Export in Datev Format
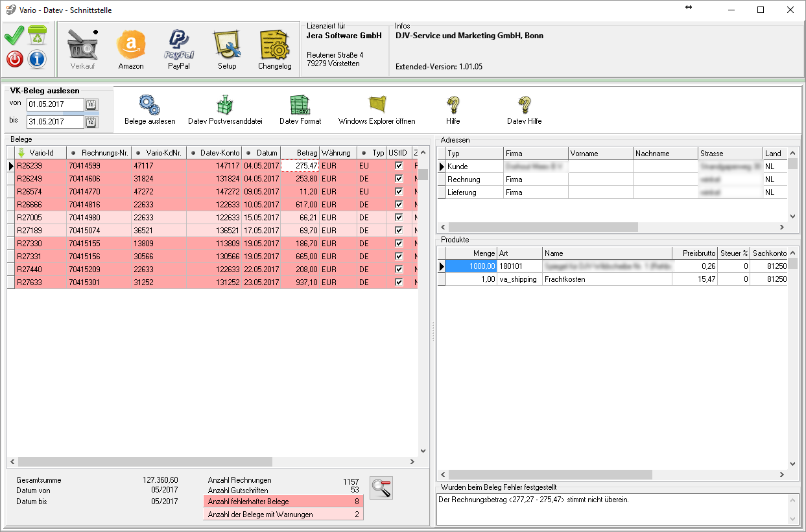This screenshot has height=532, width=806. pyautogui.click(x=300, y=105)
